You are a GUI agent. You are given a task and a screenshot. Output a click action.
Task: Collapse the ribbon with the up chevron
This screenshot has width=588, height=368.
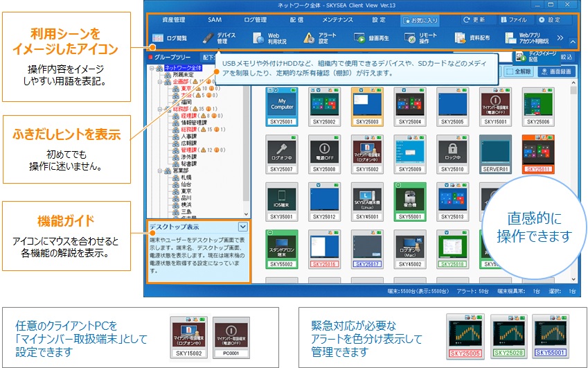click(573, 42)
